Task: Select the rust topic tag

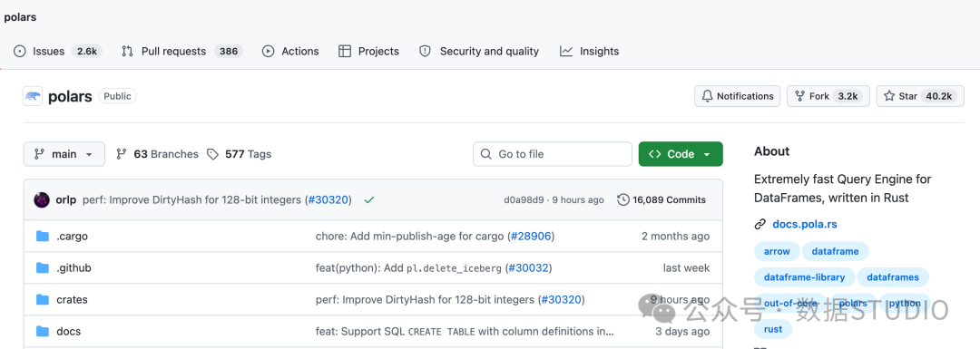Action: (773, 329)
